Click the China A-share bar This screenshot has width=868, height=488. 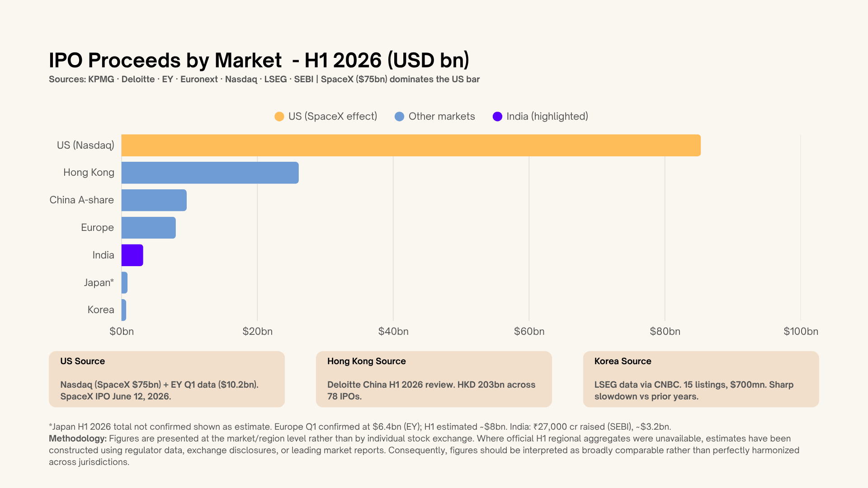154,200
